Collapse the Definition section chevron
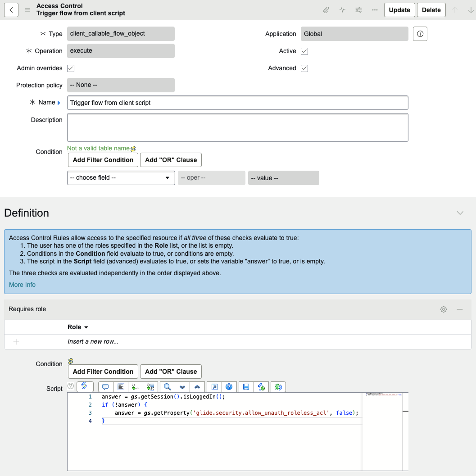Screen dimensions: 476x476 (460, 213)
